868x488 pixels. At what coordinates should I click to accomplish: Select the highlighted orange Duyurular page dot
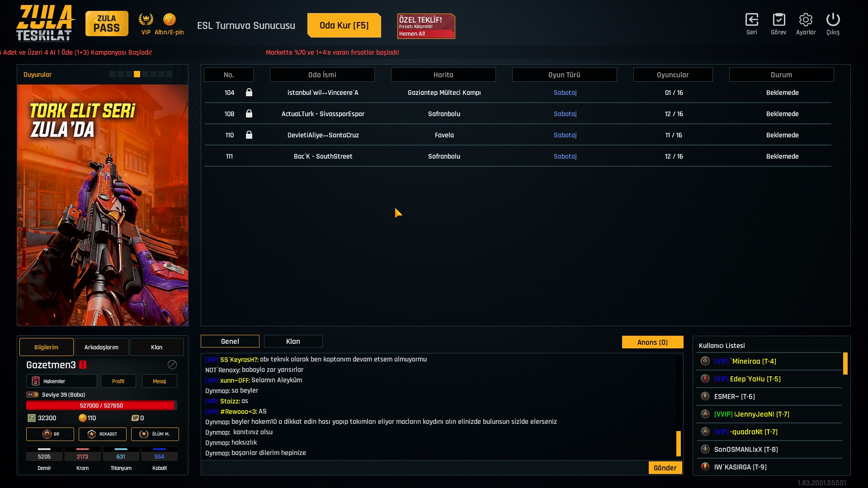(137, 74)
